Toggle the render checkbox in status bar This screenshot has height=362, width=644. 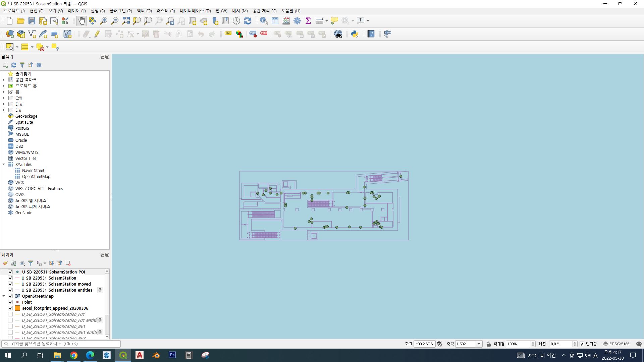pyautogui.click(x=582, y=344)
